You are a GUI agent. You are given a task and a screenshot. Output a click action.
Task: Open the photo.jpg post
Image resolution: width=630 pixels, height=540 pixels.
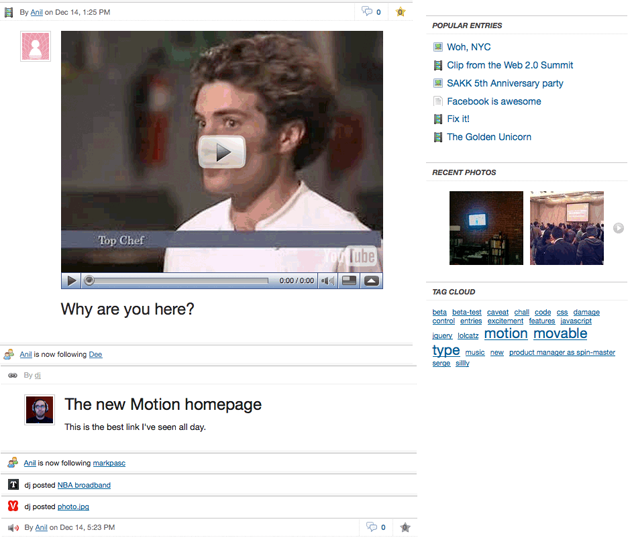[73, 507]
